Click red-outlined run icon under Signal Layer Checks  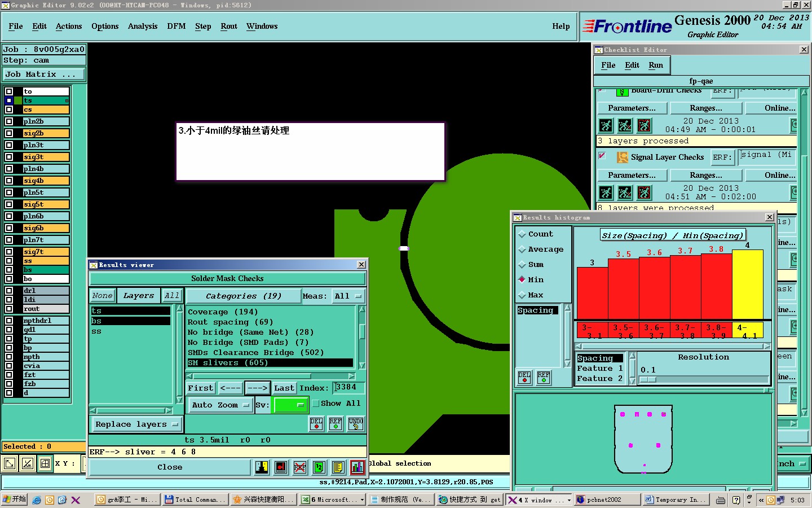coord(644,192)
